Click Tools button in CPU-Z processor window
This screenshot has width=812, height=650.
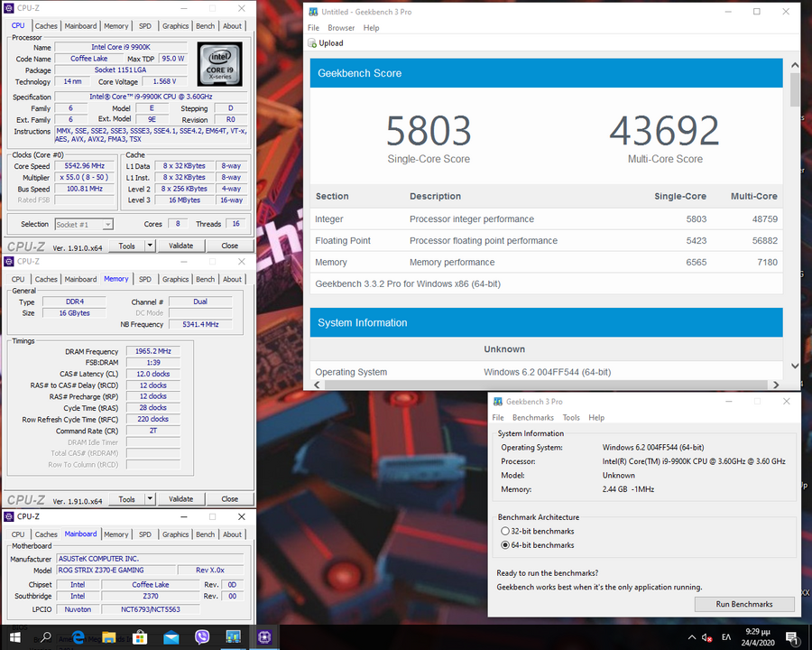[127, 246]
